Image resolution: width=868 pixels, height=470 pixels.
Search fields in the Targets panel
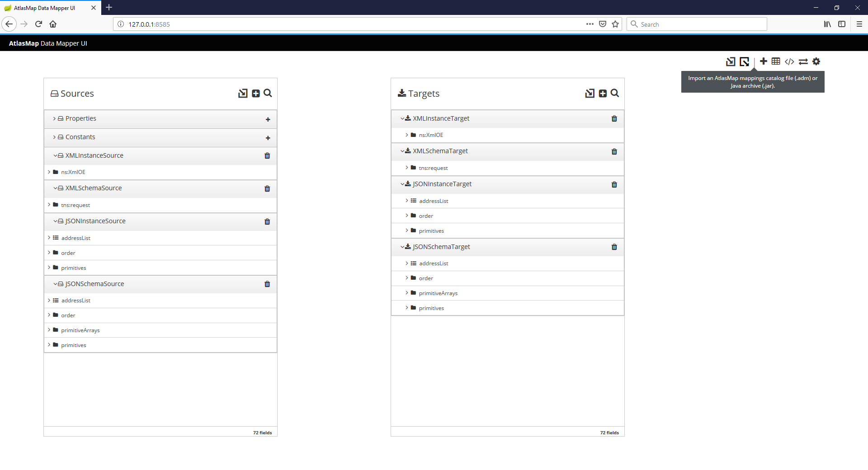point(614,93)
